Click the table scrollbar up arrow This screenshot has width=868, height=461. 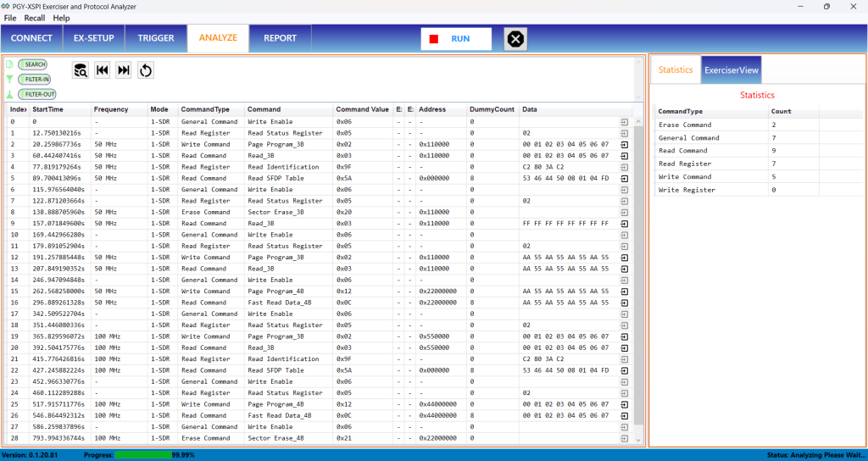[x=639, y=121]
